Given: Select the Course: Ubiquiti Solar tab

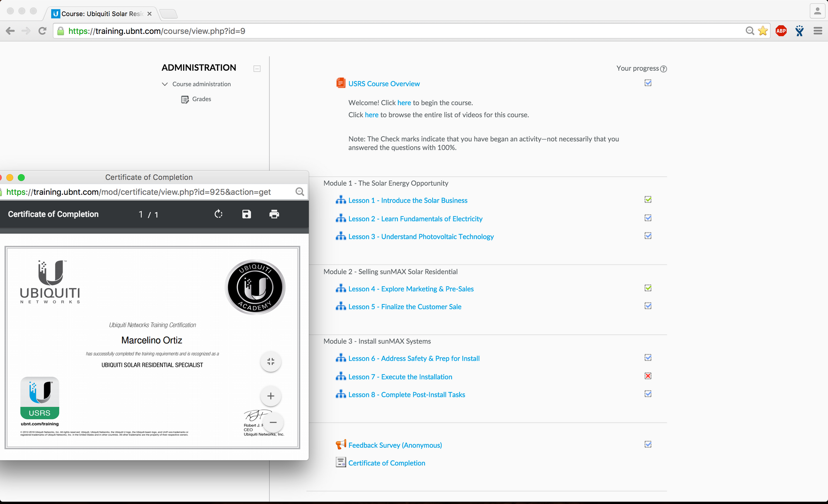Looking at the screenshot, I should [101, 14].
